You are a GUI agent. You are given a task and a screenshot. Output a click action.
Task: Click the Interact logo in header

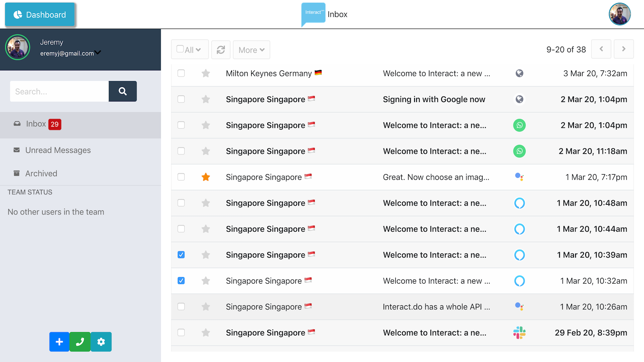tap(313, 14)
